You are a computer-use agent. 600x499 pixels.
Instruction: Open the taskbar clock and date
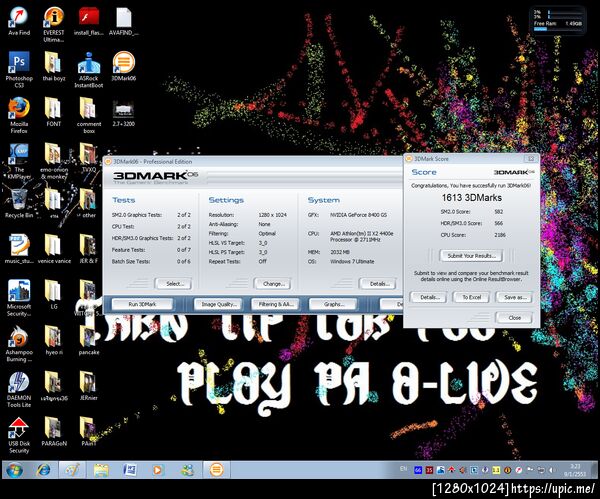click(575, 470)
